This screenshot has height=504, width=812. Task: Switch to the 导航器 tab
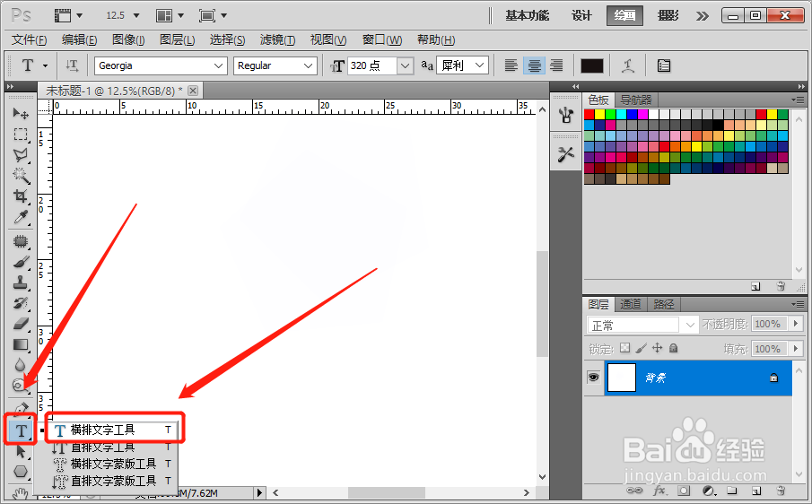636,100
